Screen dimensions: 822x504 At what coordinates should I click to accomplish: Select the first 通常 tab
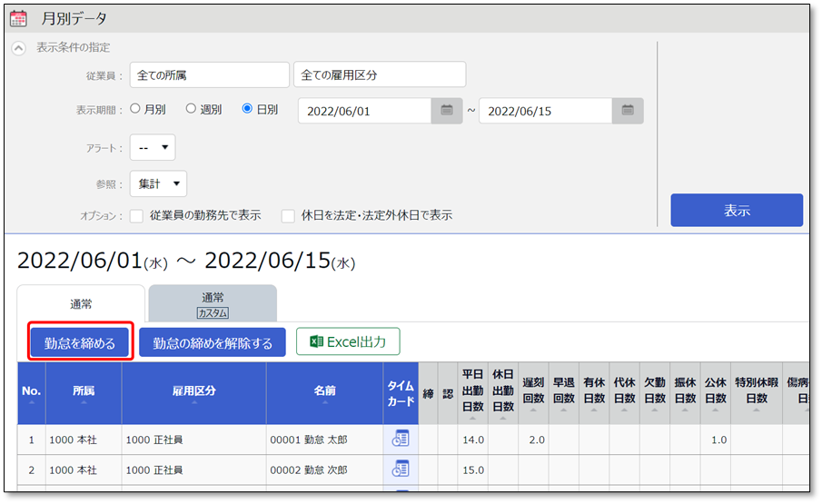click(81, 304)
